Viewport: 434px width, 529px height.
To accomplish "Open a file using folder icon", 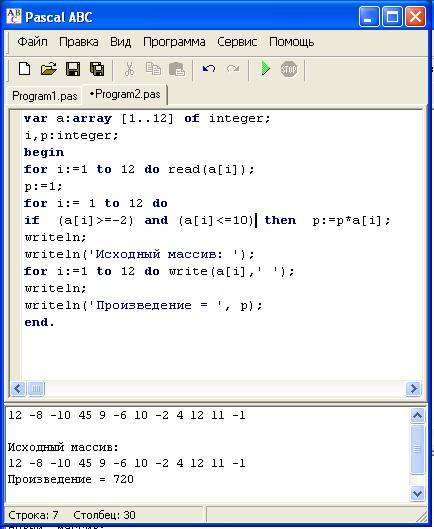I will tap(49, 69).
